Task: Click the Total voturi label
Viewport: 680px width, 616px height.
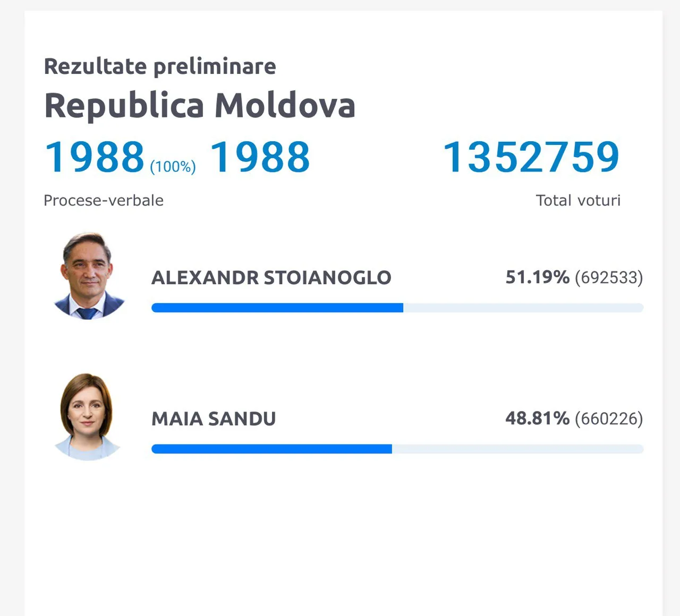Action: tap(578, 200)
